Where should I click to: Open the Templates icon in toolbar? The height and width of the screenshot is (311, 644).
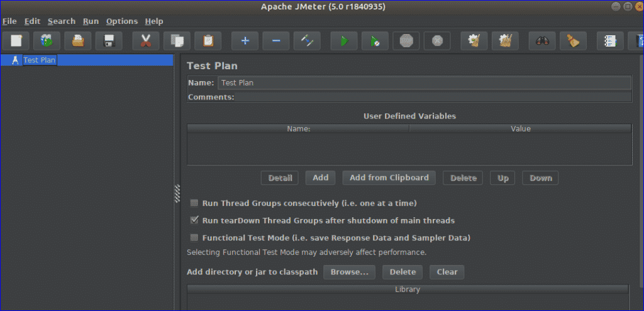tap(47, 41)
